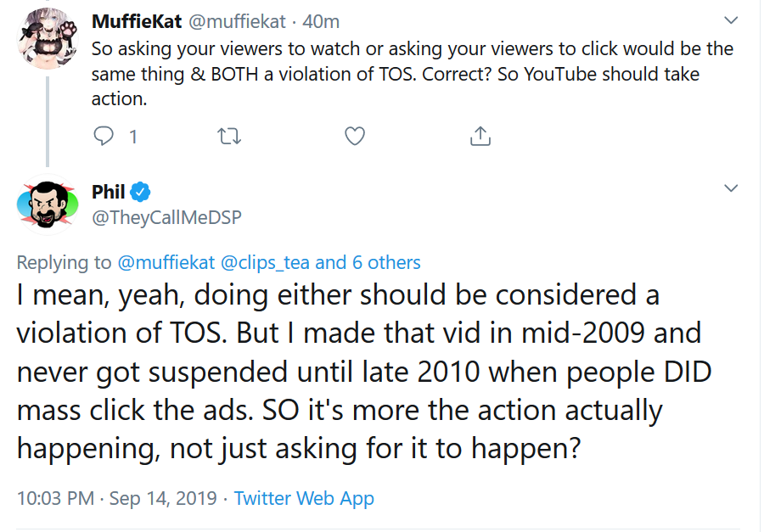The height and width of the screenshot is (532, 764).
Task: Click Phil's blue verified badge
Action: [x=140, y=192]
